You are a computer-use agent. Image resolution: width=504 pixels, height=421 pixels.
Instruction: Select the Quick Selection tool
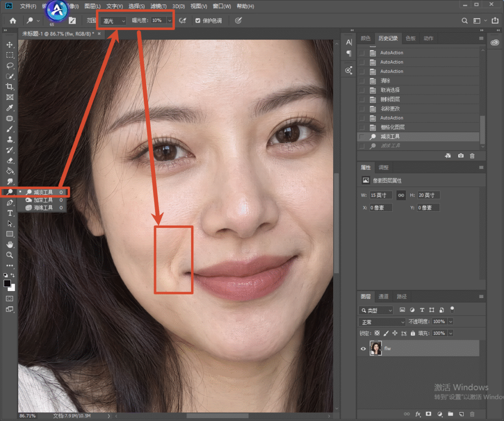10,76
